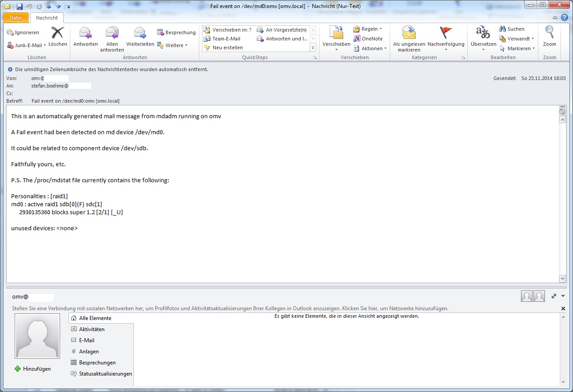Select the Antworten und löschen quick step

[x=282, y=39]
